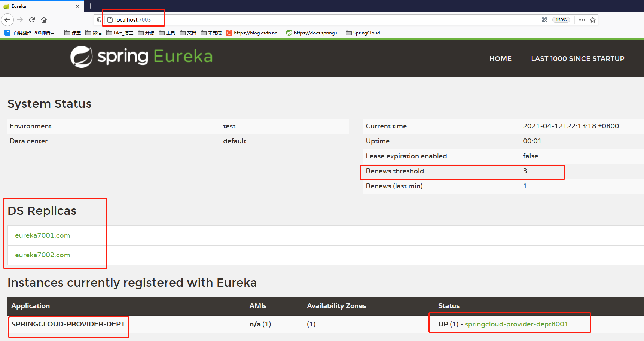Open the page actions three-dots menu
Viewport: 644px width, 341px height.
pos(582,20)
